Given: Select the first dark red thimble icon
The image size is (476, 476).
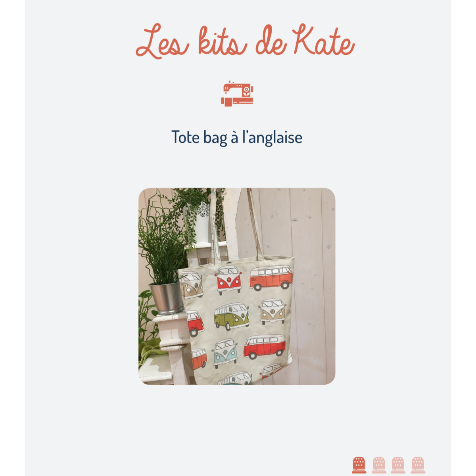Looking at the screenshot, I should point(359,465).
